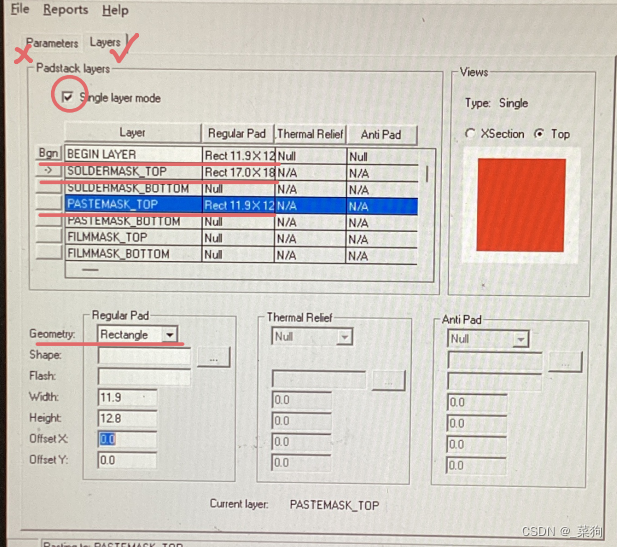
Task: Click the row selector beside FILMMASK_TOP
Action: click(x=49, y=237)
